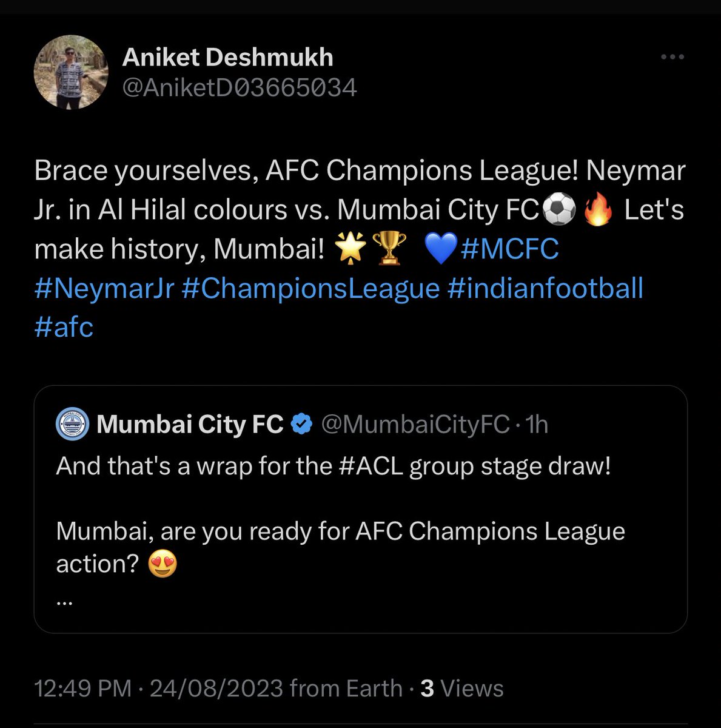Click the 12:49 PM timestamp
Viewport: 721px width, 728px height.
pos(82,689)
